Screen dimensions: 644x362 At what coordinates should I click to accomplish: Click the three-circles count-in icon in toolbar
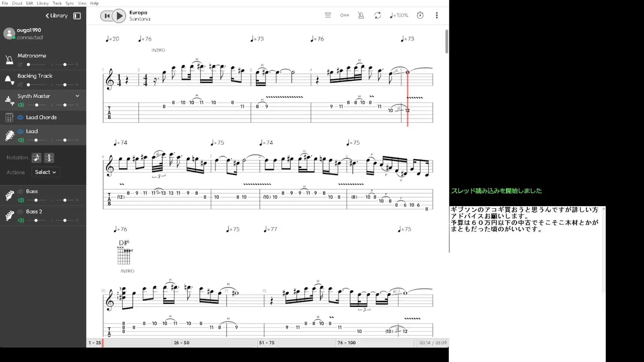pyautogui.click(x=345, y=16)
